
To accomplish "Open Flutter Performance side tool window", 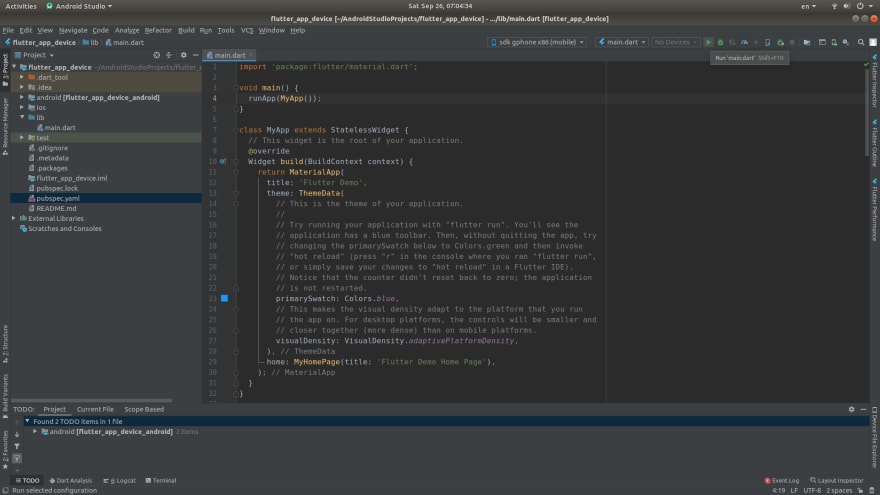I will 874,210.
